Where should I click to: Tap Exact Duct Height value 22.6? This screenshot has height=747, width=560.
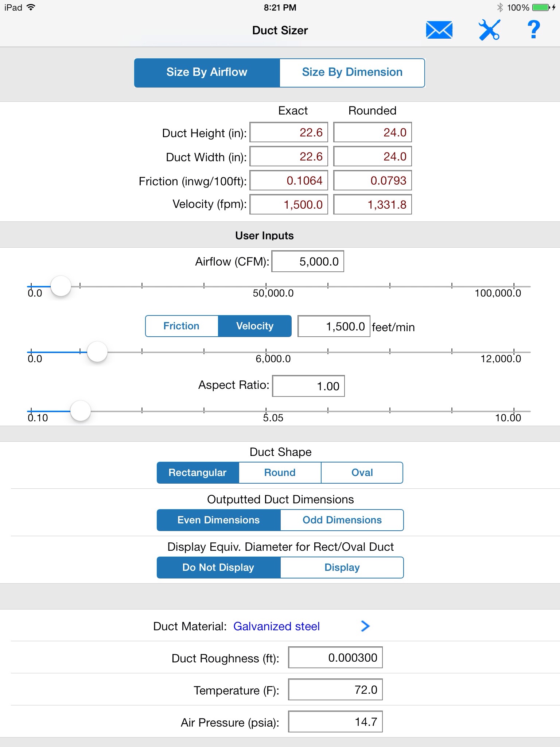point(289,132)
